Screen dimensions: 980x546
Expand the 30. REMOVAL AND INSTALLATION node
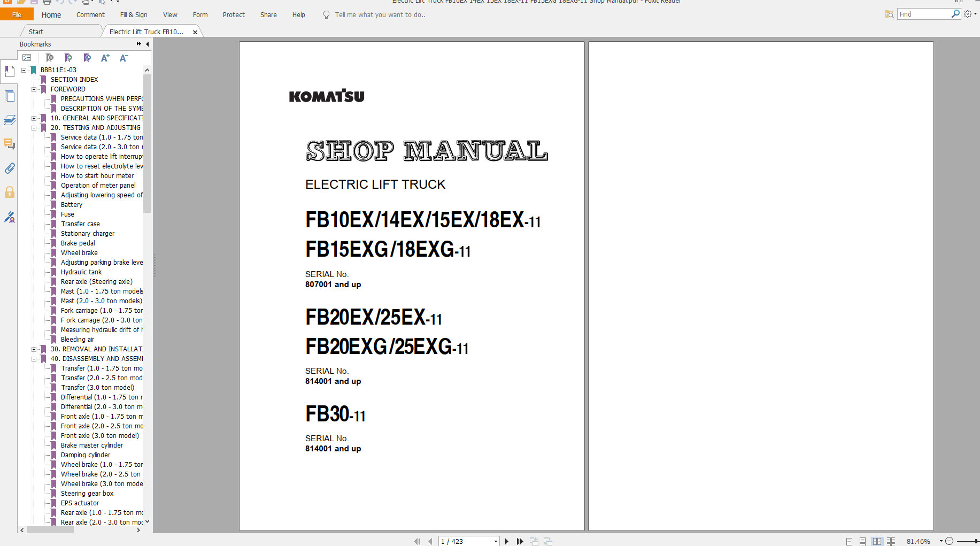34,349
